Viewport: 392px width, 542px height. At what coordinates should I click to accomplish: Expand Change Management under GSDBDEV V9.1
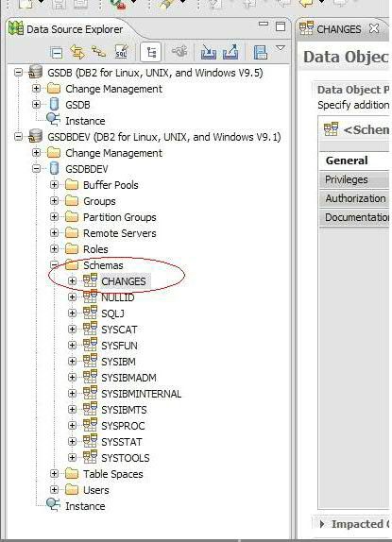click(36, 153)
